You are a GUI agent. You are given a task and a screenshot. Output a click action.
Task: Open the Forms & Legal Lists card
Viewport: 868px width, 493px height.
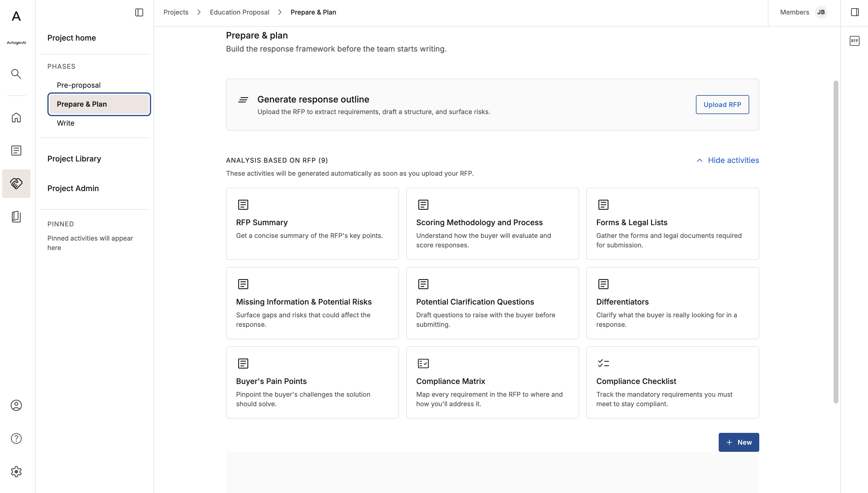(x=673, y=223)
